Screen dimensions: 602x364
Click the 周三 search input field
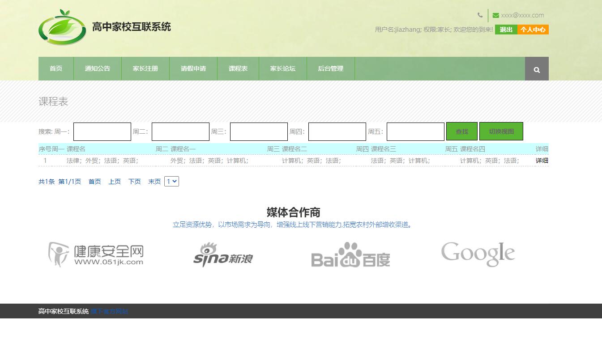pyautogui.click(x=258, y=131)
